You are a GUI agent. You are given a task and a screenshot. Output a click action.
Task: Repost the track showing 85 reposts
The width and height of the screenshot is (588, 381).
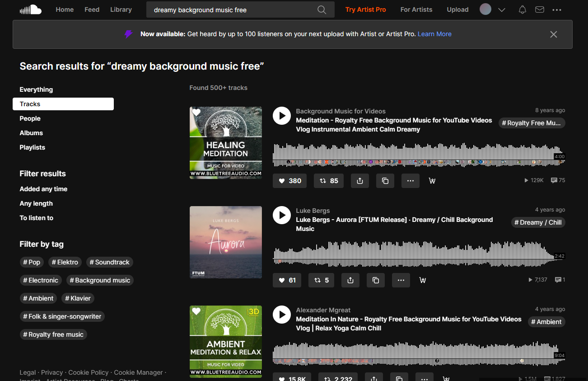pyautogui.click(x=329, y=181)
